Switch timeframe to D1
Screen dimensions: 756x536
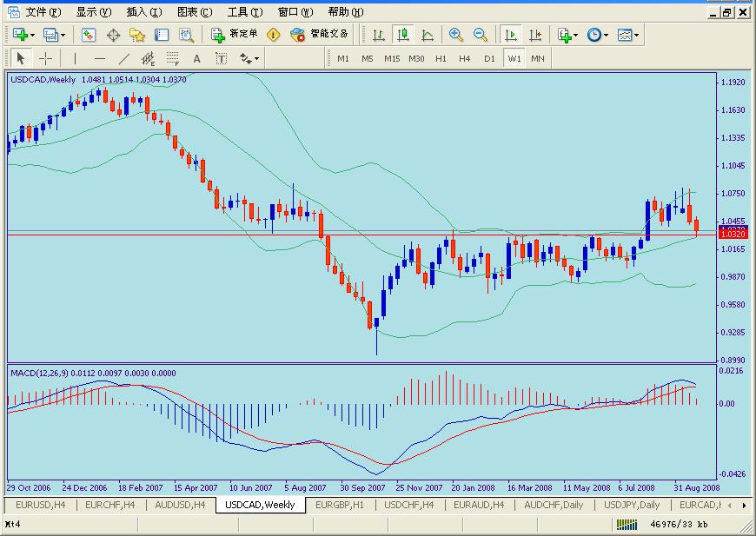489,58
